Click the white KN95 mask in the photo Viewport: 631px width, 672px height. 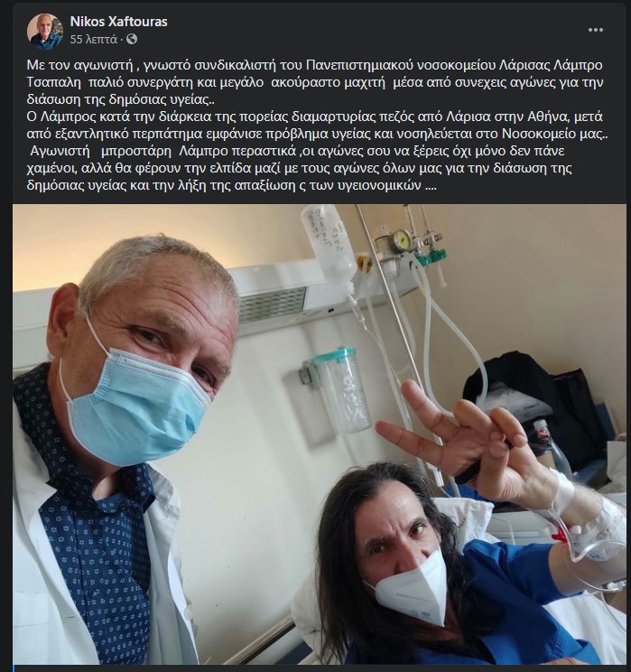pos(410,588)
